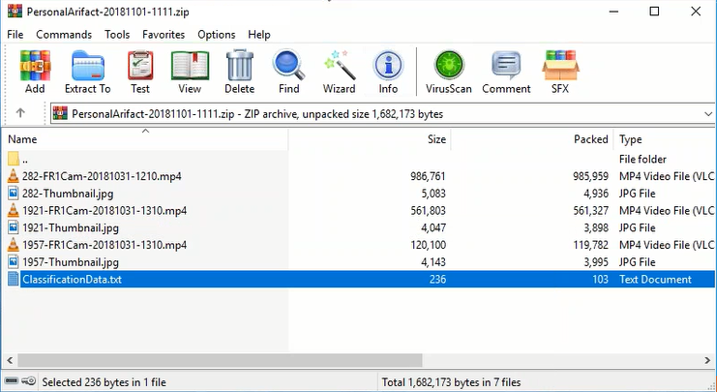
Task: Expand the address bar path dropdown
Action: pyautogui.click(x=708, y=114)
